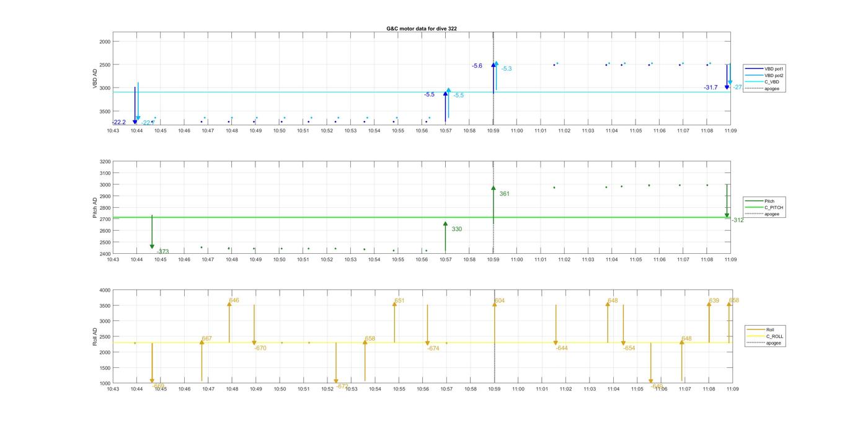
Task: Click the "-5.6" VBD value label
Action: pos(477,66)
